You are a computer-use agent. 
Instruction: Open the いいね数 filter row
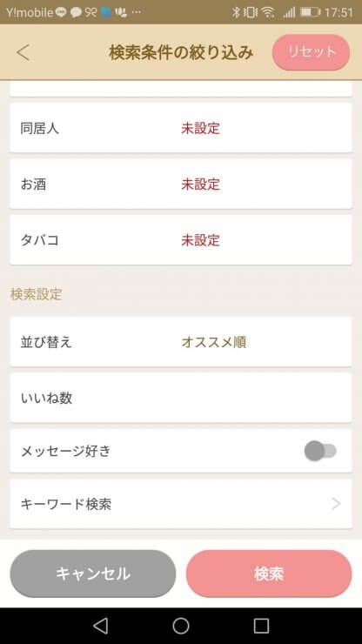coord(181,398)
